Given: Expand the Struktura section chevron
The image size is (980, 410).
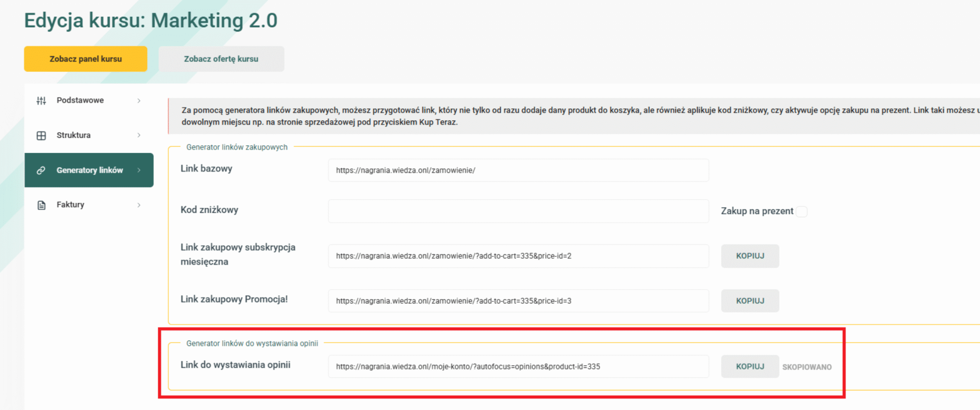Looking at the screenshot, I should 139,135.
